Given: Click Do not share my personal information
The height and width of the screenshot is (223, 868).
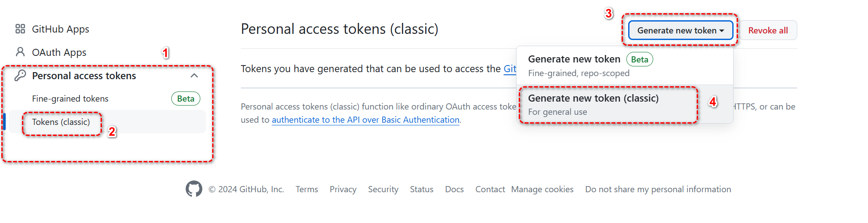Looking at the screenshot, I should pos(658,189).
